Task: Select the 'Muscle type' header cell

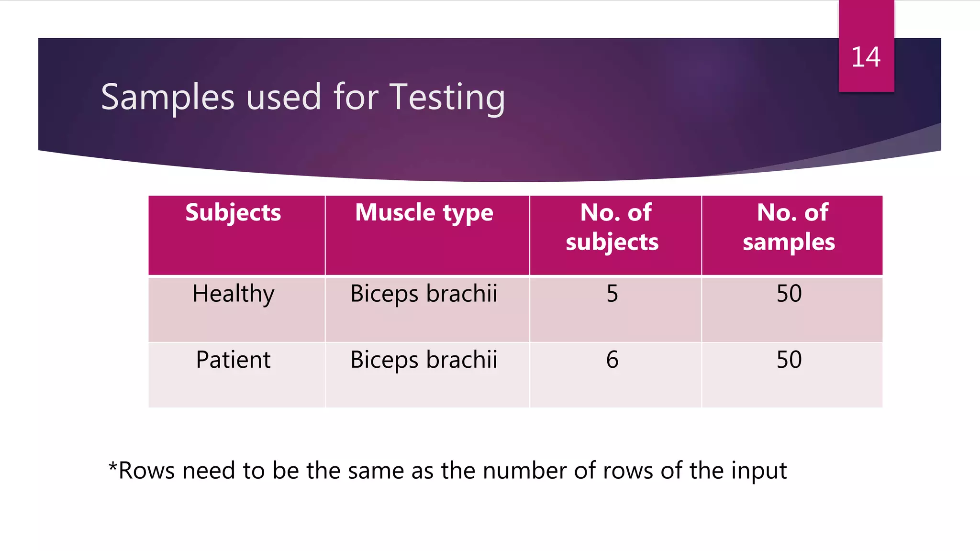Action: click(424, 213)
